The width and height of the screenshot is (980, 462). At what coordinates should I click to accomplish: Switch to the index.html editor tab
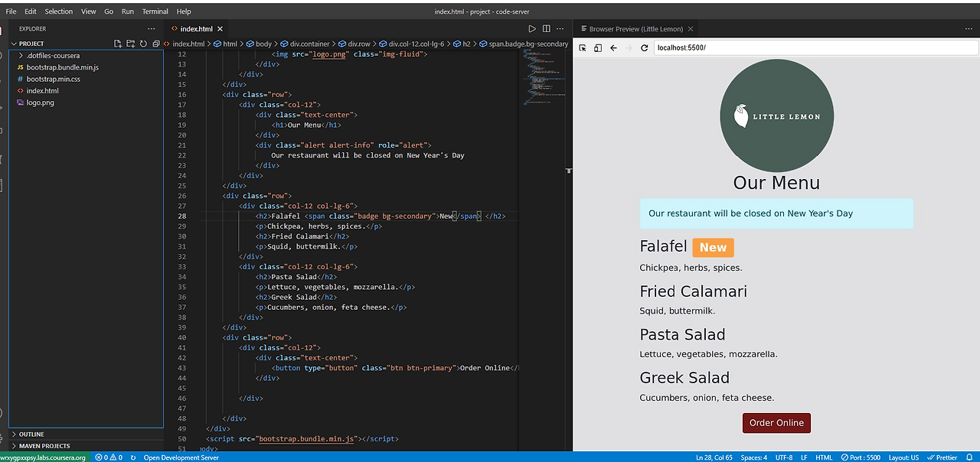[196, 28]
